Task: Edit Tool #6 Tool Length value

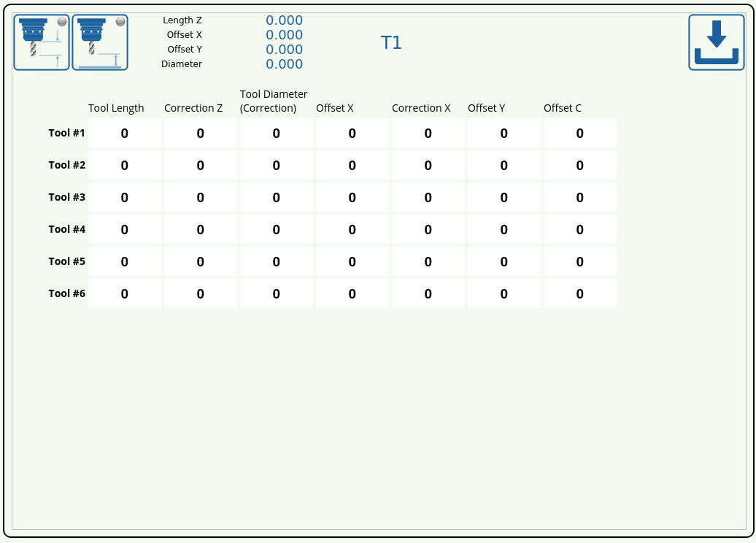Action: [125, 293]
